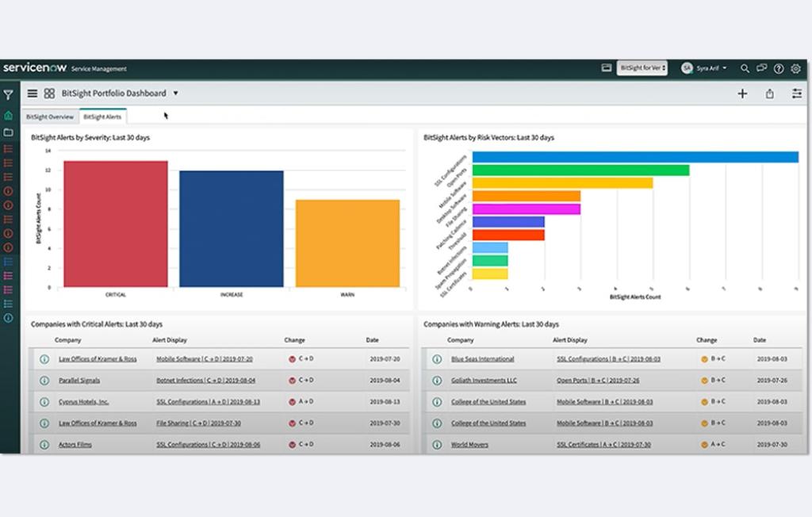The image size is (812, 517).
Task: Expand the Syra Arif user menu
Action: coord(704,68)
